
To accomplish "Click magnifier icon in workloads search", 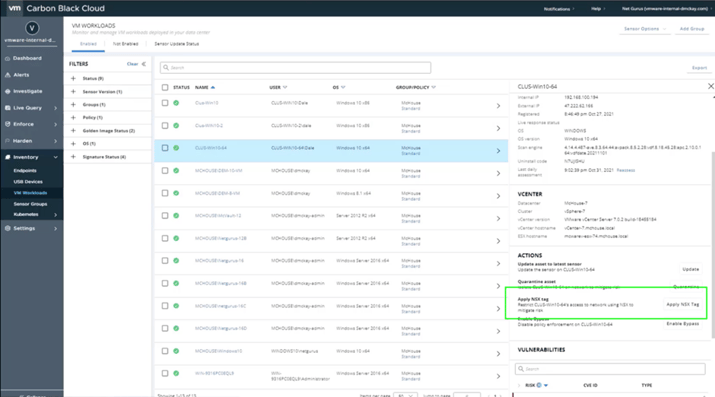I will pyautogui.click(x=166, y=67).
